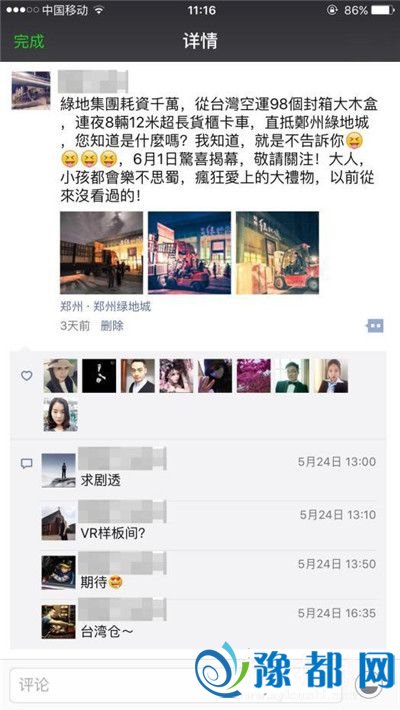View the third red forklift photo
The width and height of the screenshot is (400, 710).
click(277, 253)
